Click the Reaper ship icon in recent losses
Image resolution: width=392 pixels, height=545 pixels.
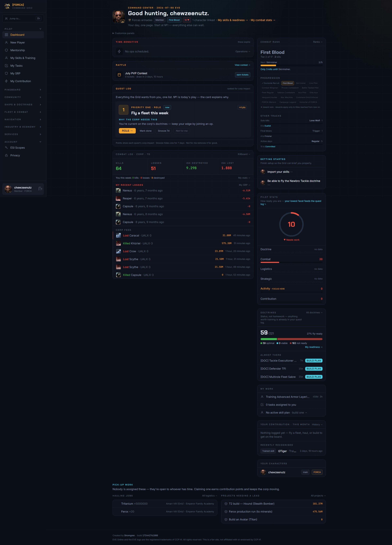[118, 198]
